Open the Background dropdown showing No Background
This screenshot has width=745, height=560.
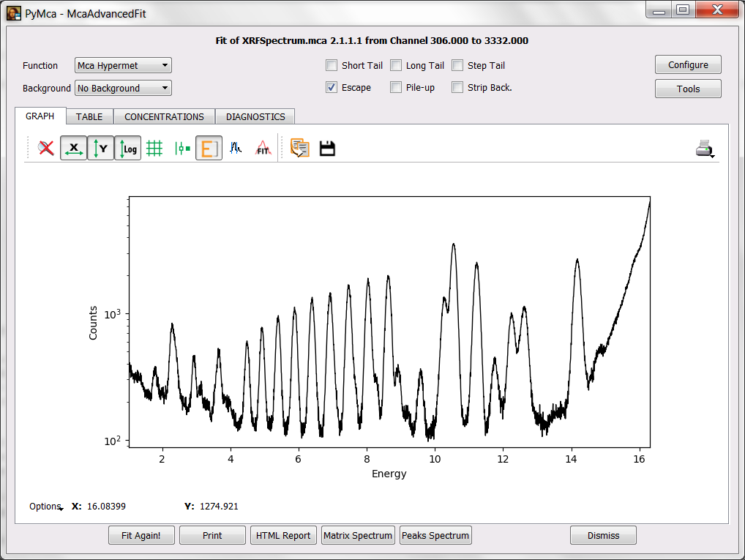[x=123, y=89]
